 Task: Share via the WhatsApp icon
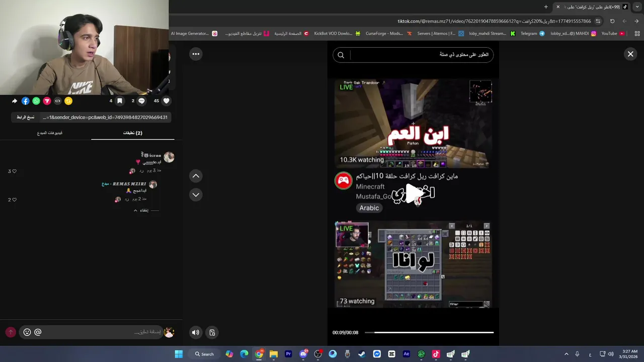coord(36,101)
